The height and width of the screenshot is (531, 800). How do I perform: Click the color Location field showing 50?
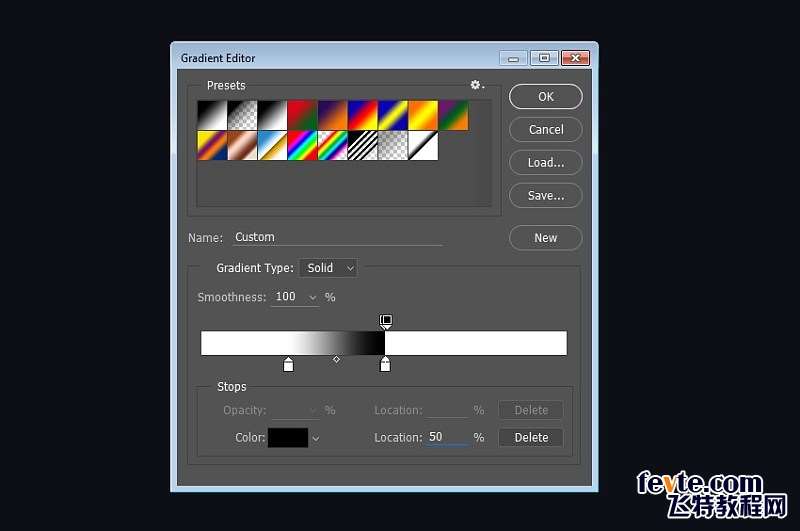pyautogui.click(x=447, y=437)
